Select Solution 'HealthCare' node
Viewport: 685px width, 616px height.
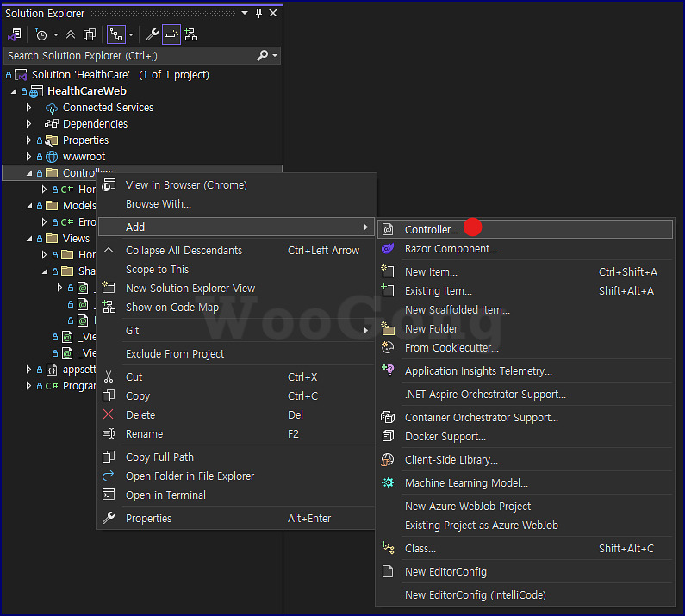click(x=120, y=75)
